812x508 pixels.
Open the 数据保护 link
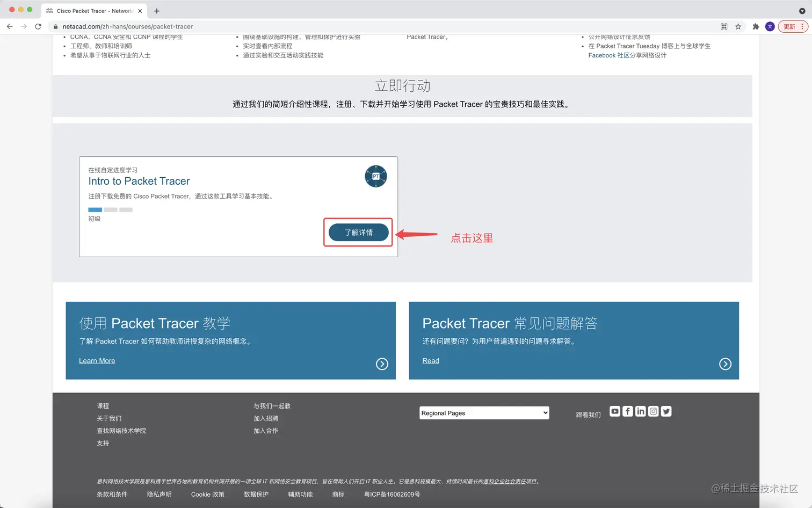[256, 495]
